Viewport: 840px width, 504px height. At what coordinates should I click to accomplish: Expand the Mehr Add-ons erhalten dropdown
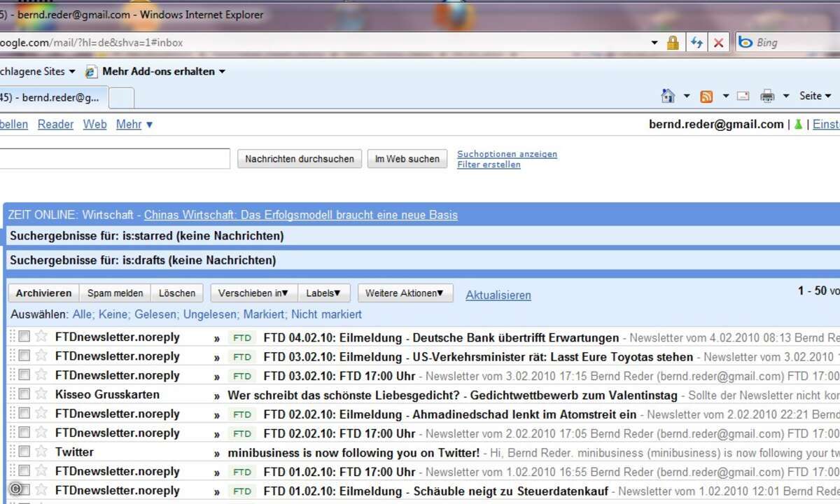pyautogui.click(x=222, y=71)
